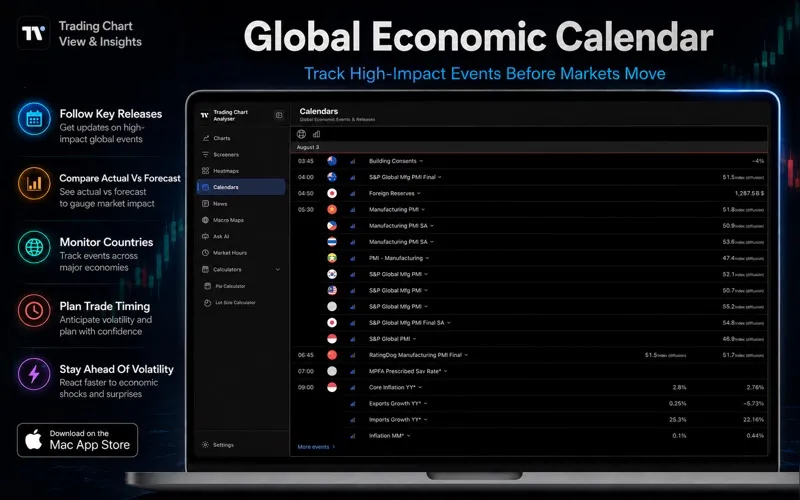Expand the Building Consents event chevron

[421, 161]
